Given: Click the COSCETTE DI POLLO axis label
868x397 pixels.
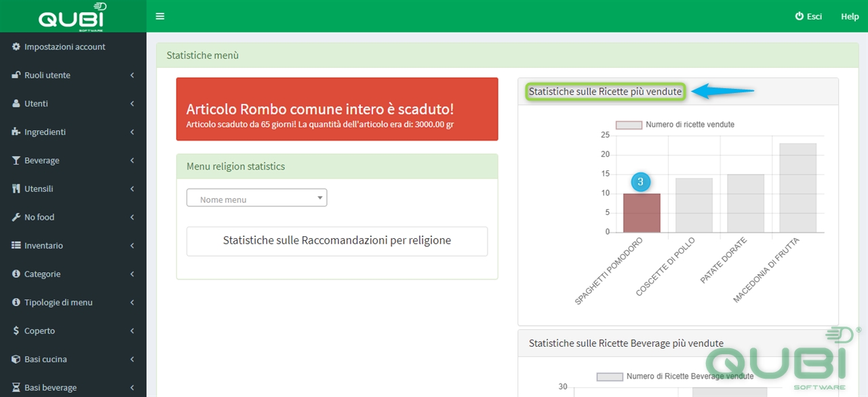Looking at the screenshot, I should pyautogui.click(x=665, y=266).
